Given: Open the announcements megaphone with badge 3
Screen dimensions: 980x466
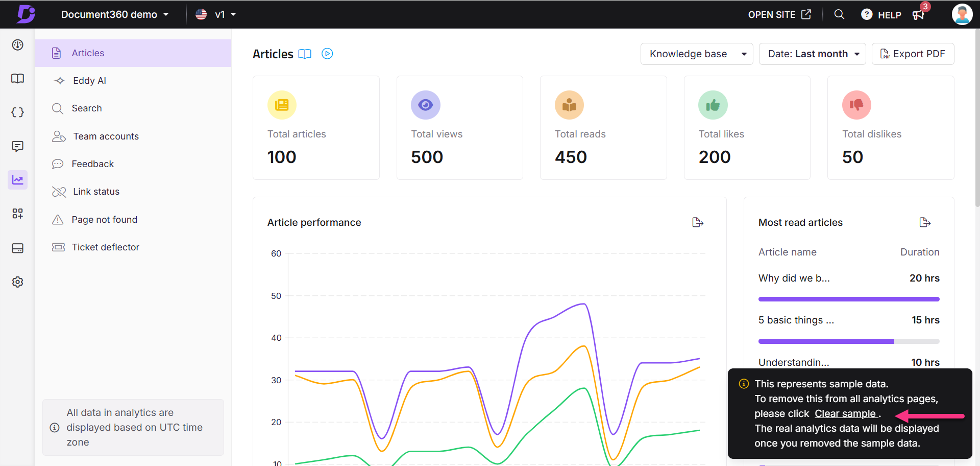Looking at the screenshot, I should [918, 14].
